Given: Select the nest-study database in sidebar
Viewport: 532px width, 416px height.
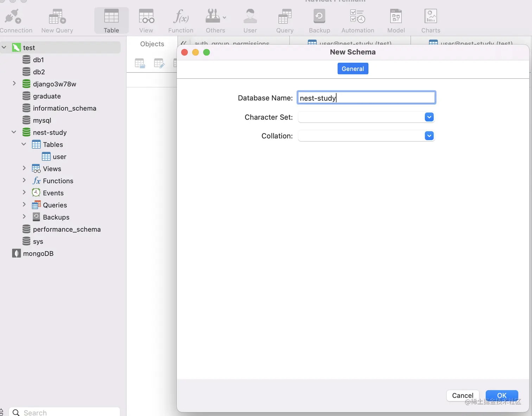Looking at the screenshot, I should coord(50,132).
